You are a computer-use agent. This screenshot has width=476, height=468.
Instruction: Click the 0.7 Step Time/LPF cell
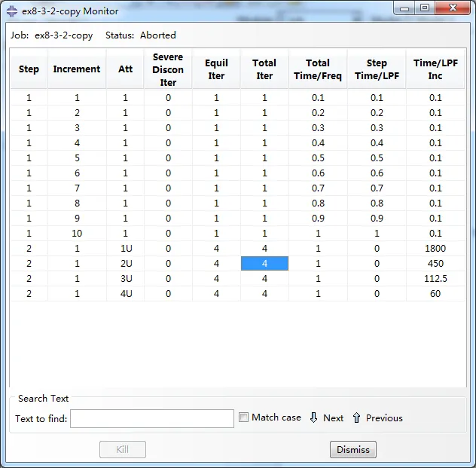(x=377, y=188)
